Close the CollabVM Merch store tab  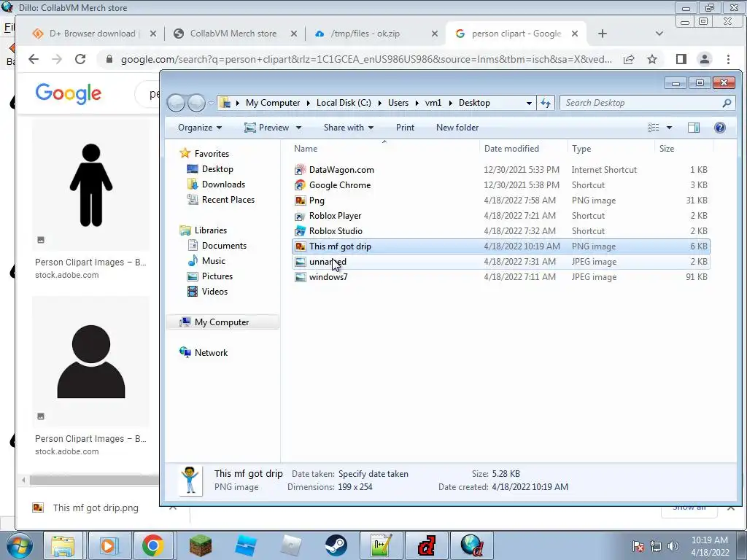pos(294,34)
